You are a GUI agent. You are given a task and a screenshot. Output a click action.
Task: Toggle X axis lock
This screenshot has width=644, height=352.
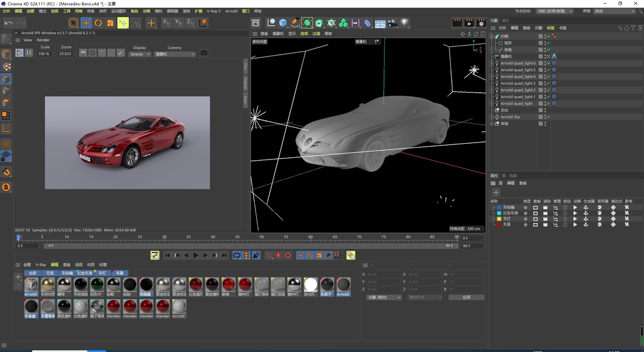[166, 23]
